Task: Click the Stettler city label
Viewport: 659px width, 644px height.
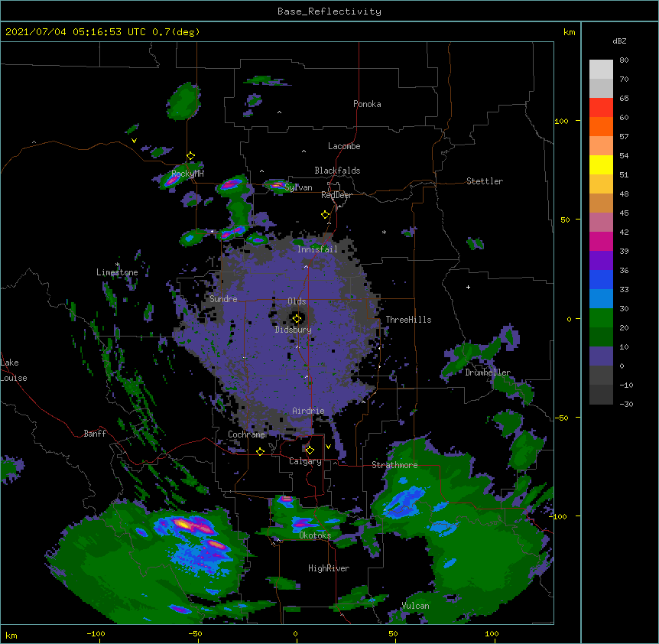Action: pyautogui.click(x=485, y=181)
